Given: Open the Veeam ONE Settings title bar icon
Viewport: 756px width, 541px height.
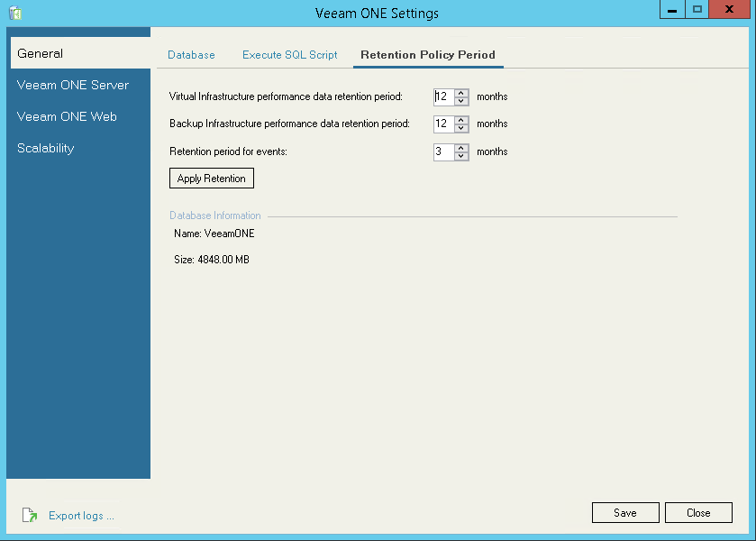Looking at the screenshot, I should click(x=15, y=13).
